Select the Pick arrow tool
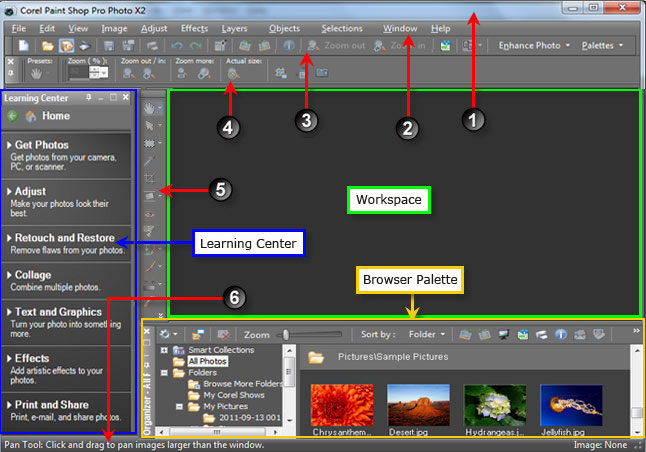 pos(149,125)
